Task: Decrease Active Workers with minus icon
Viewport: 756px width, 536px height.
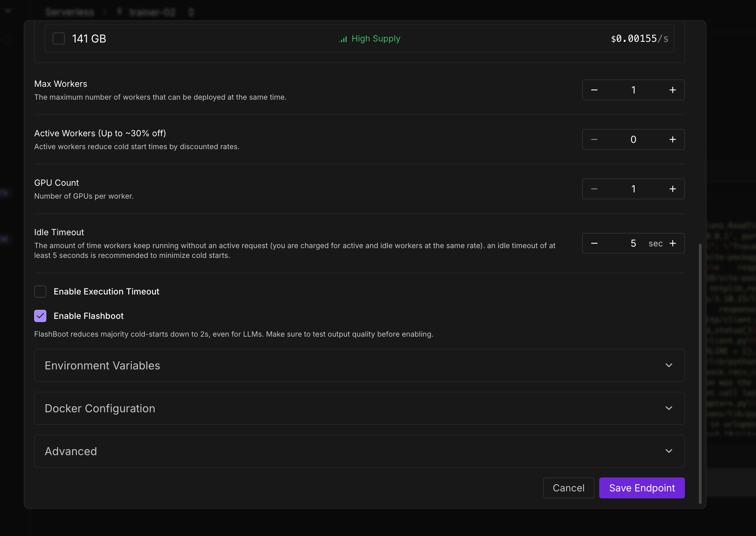Action: [x=594, y=139]
